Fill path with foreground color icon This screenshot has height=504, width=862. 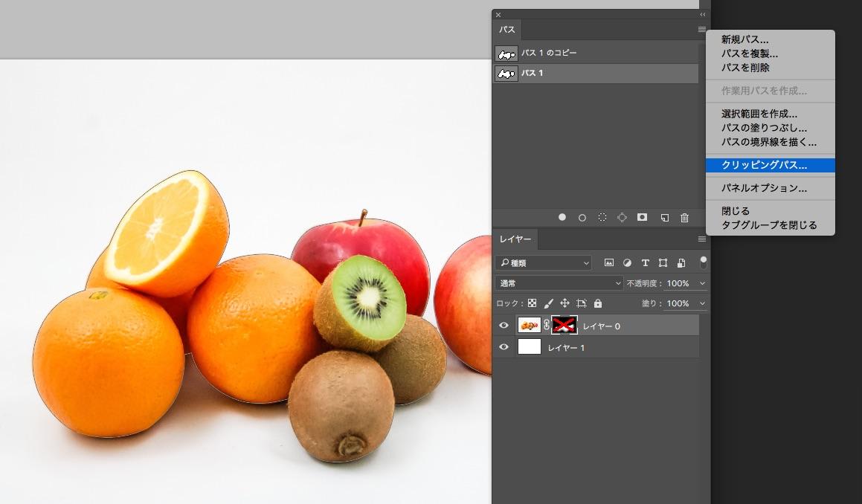click(x=562, y=217)
